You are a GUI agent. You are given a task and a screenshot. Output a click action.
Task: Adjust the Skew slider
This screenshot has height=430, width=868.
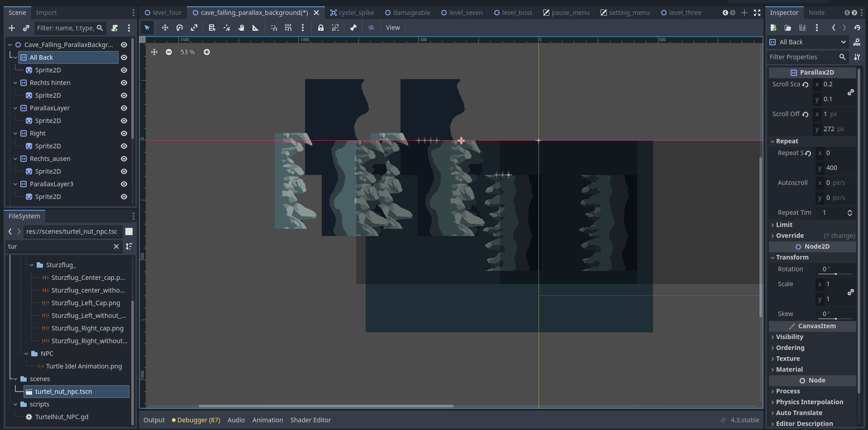point(836,319)
